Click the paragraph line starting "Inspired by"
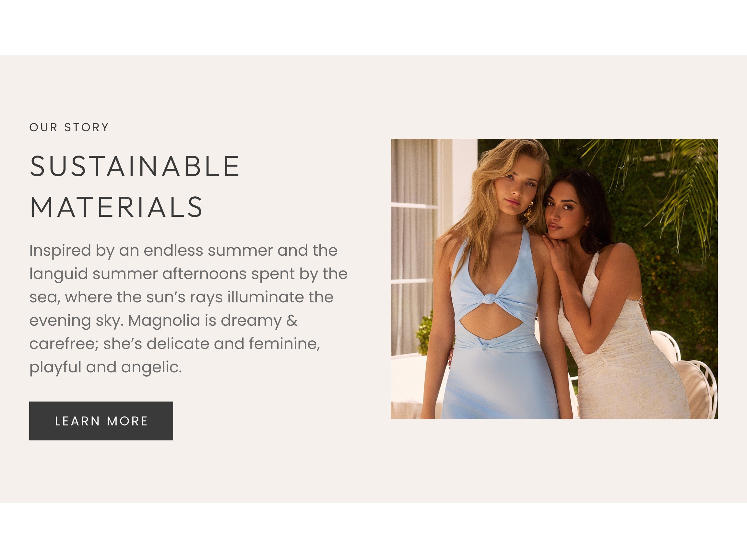The image size is (747, 560). click(x=184, y=251)
